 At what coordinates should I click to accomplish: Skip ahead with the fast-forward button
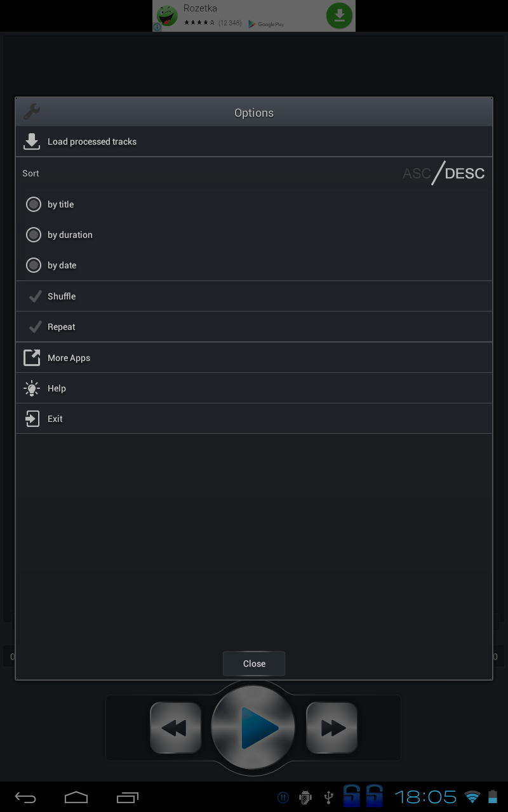click(x=332, y=728)
